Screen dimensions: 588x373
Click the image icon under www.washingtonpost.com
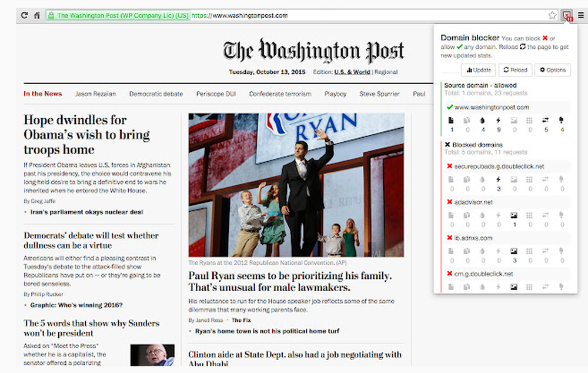pyautogui.click(x=514, y=121)
